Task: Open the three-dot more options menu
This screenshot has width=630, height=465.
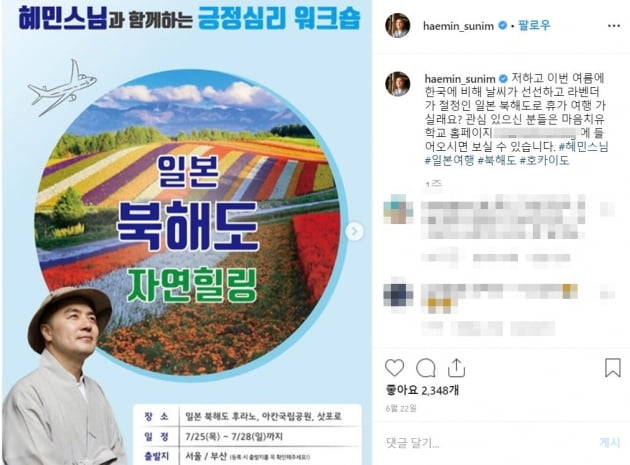Action: [x=614, y=26]
